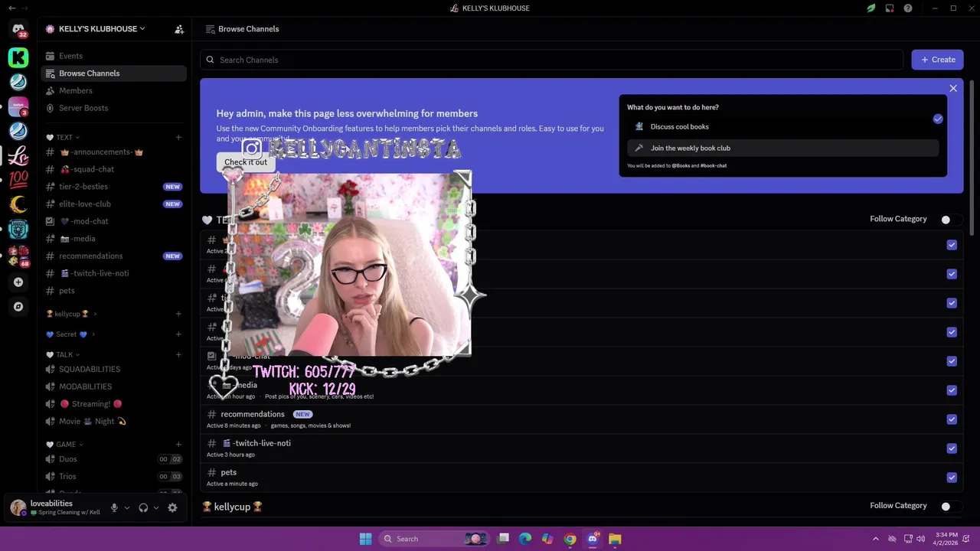Click the Check it out button

coord(246,162)
